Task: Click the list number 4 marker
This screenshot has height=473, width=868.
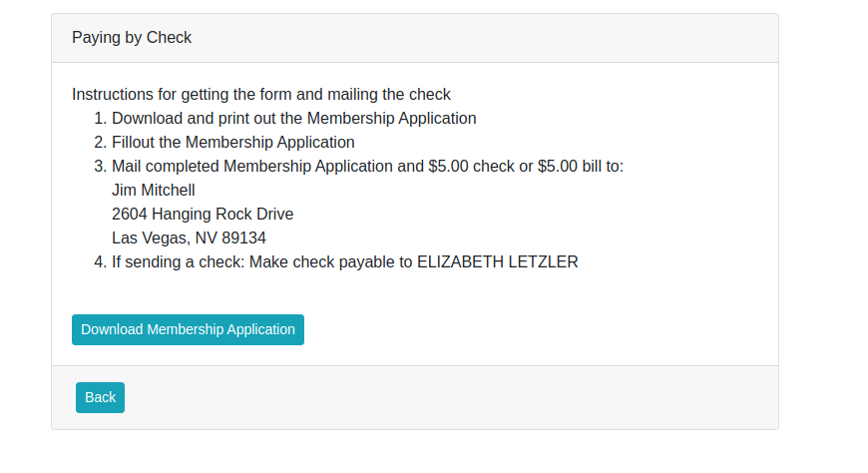Action: (x=99, y=262)
